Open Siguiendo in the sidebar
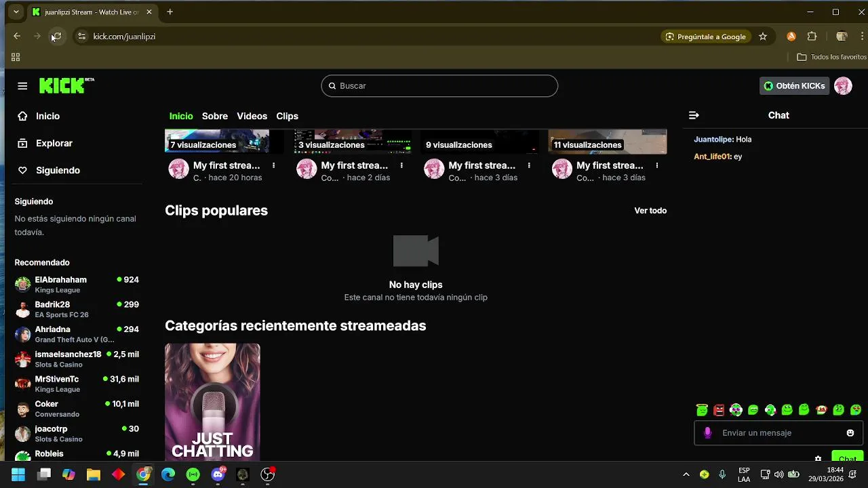Image resolution: width=868 pixels, height=488 pixels. pos(48,170)
